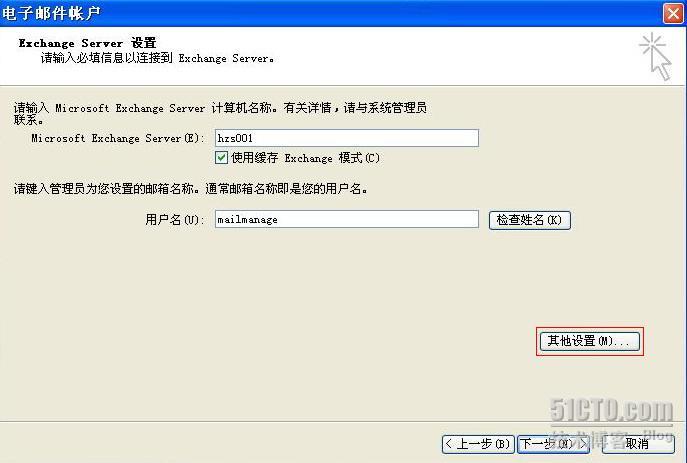The image size is (687, 463).
Task: Click the 用户名 input field
Action: (x=347, y=219)
